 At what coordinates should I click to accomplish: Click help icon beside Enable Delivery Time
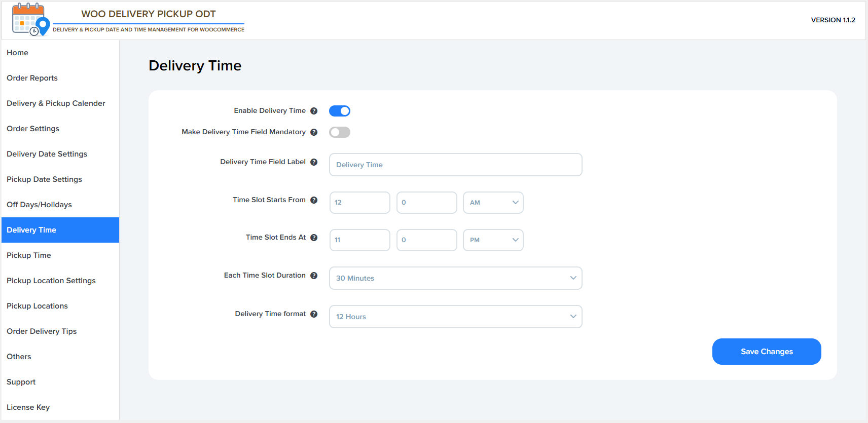[314, 111]
